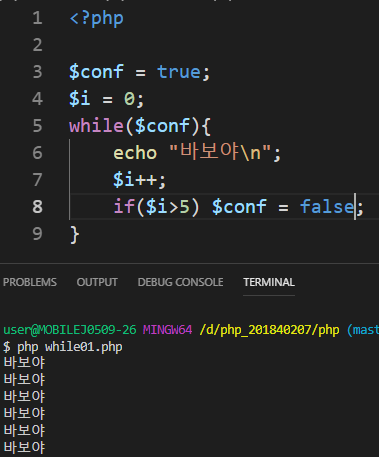Click the echo "바보야\n"; statement

point(197,153)
